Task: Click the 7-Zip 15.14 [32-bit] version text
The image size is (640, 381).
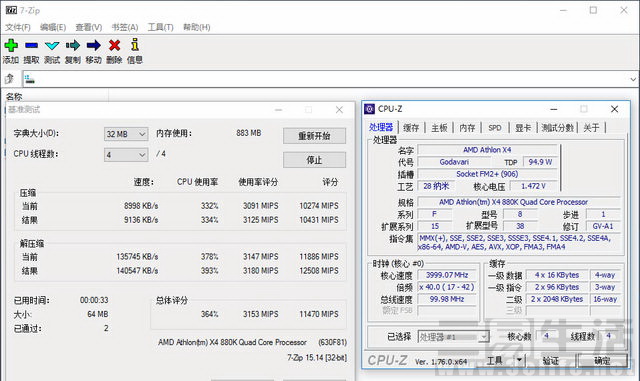Action: (x=317, y=358)
